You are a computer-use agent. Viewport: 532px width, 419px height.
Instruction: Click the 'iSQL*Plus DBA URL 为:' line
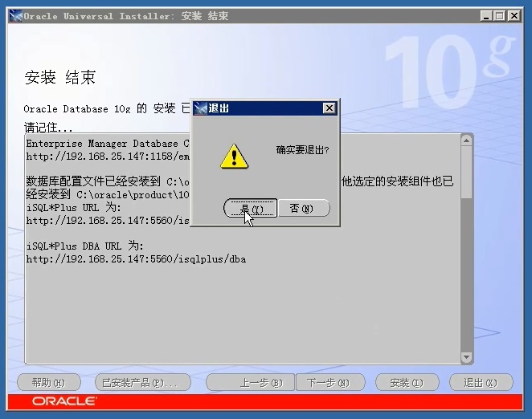[85, 246]
